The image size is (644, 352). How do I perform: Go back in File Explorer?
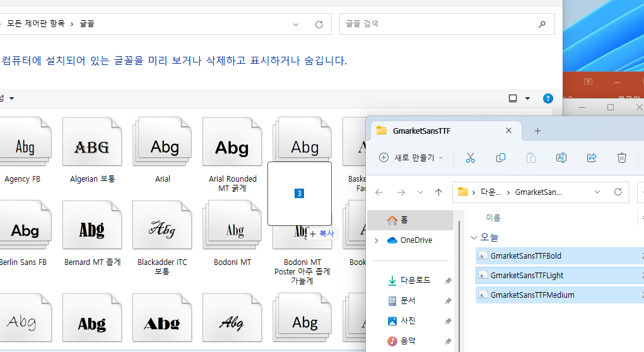(x=379, y=192)
